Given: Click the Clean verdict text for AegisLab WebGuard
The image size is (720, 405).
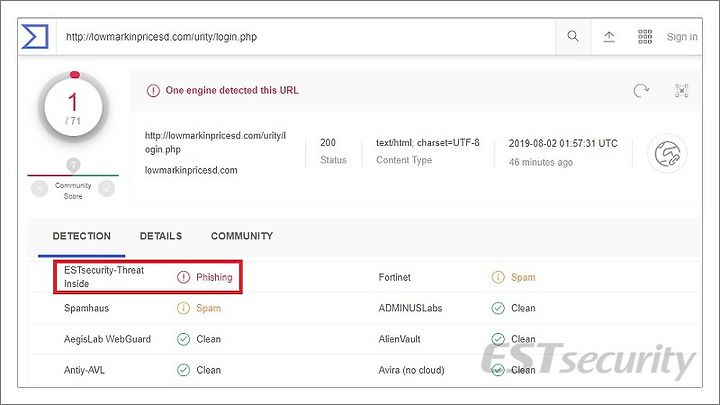Looking at the screenshot, I should [208, 339].
